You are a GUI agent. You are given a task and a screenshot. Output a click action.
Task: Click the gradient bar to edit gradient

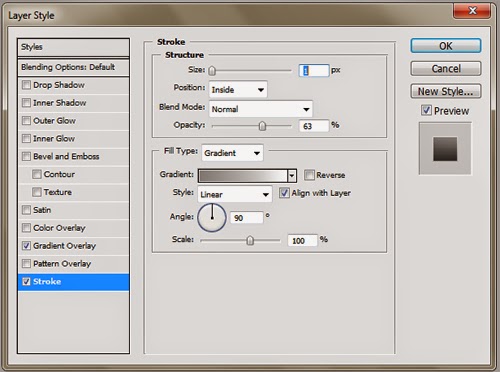243,175
